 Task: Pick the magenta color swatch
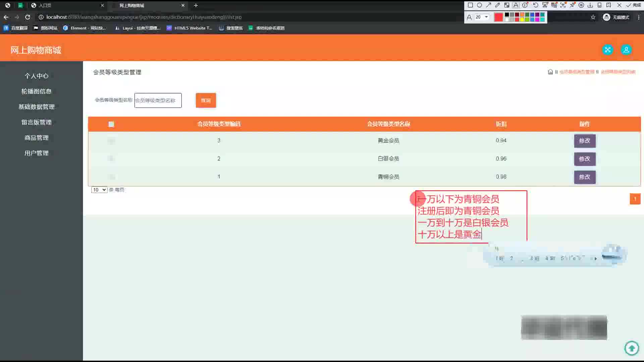[537, 20]
